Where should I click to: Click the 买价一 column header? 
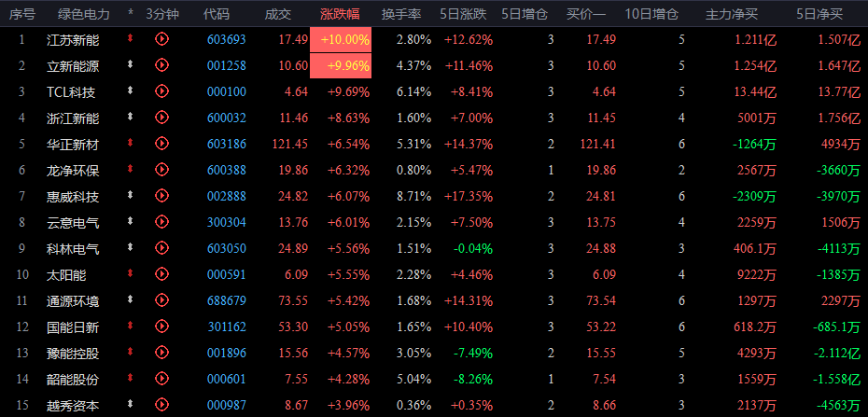pyautogui.click(x=586, y=14)
